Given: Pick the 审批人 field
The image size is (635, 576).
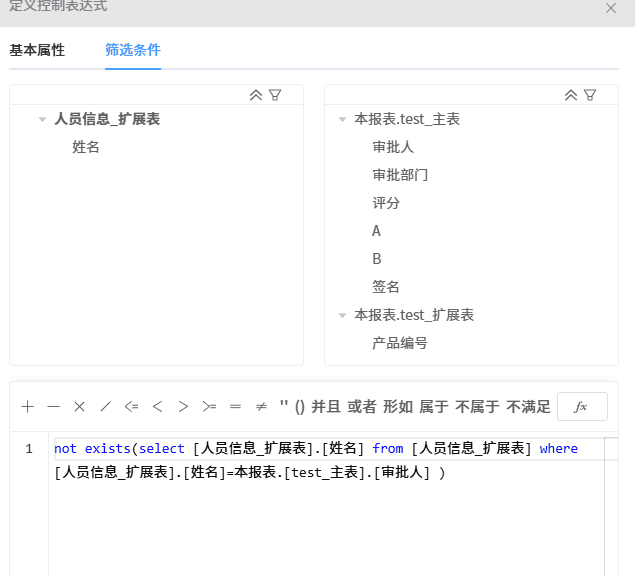Looking at the screenshot, I should pos(393,147).
